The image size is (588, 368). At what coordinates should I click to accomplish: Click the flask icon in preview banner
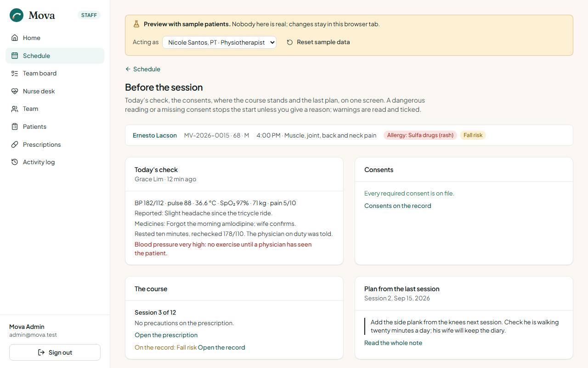[x=136, y=24]
